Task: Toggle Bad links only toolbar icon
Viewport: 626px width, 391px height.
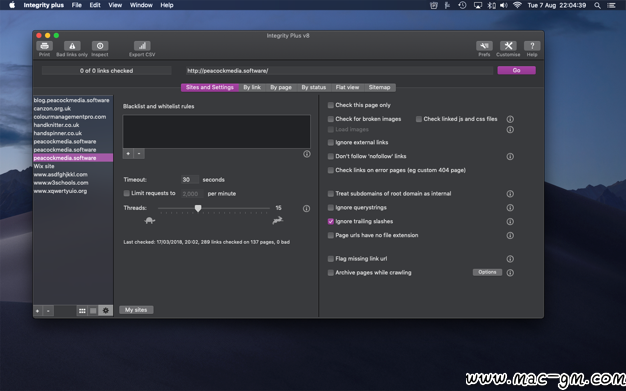Action: (72, 46)
